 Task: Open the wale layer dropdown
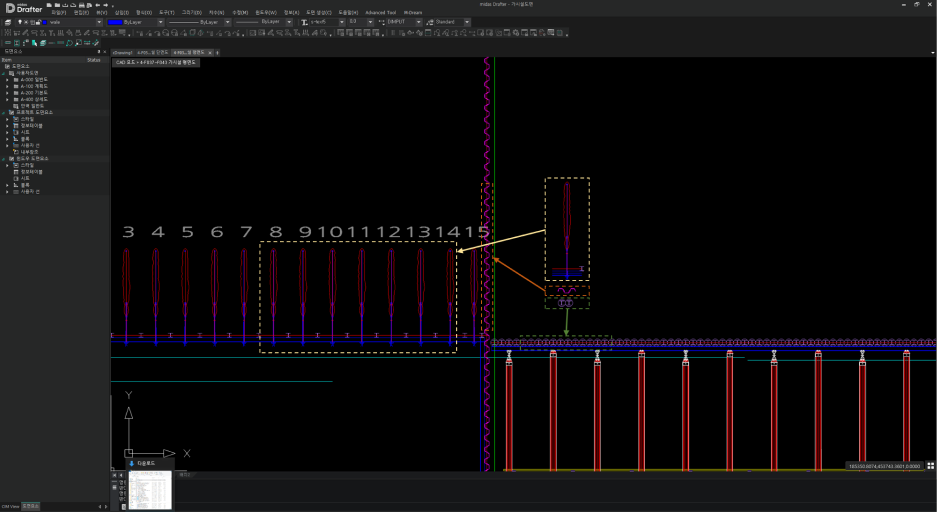coord(99,22)
